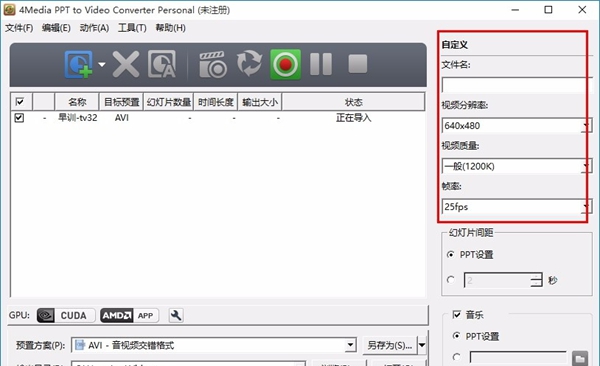Click the slide interval seconds spinner

point(503,280)
